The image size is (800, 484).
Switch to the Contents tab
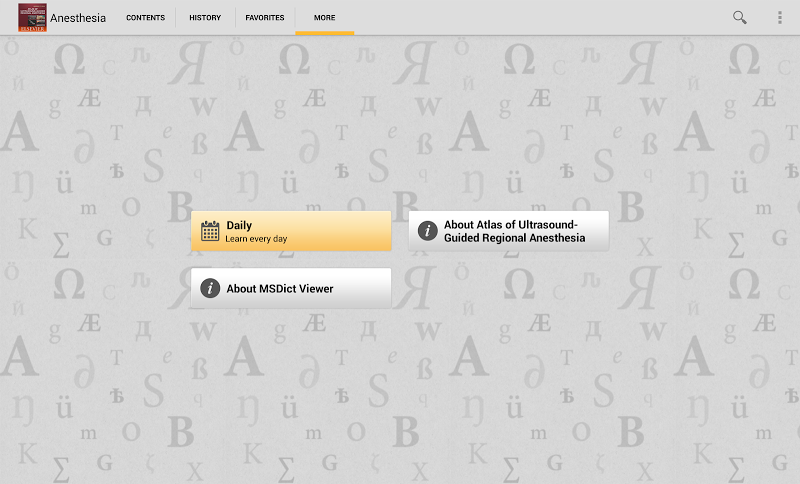pos(145,17)
